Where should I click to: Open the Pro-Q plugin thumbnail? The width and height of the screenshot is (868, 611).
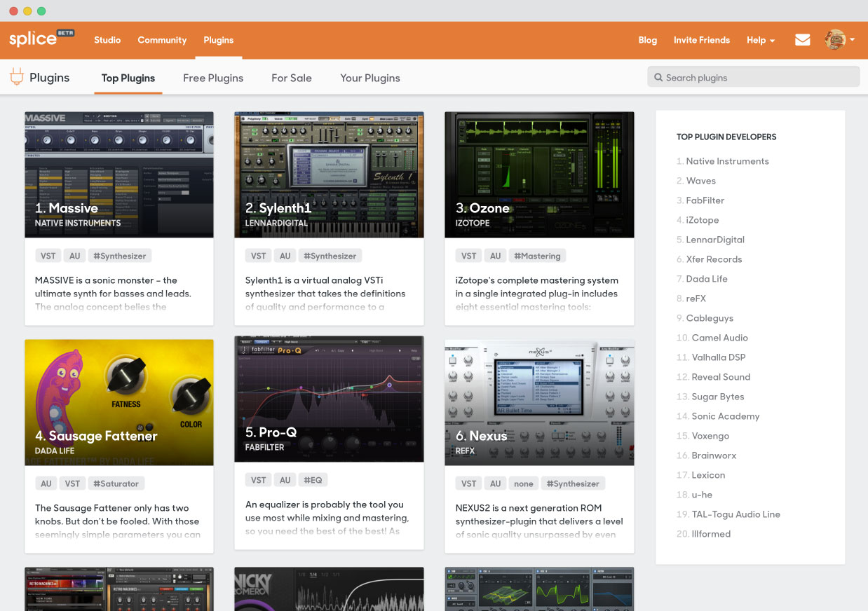click(x=330, y=399)
